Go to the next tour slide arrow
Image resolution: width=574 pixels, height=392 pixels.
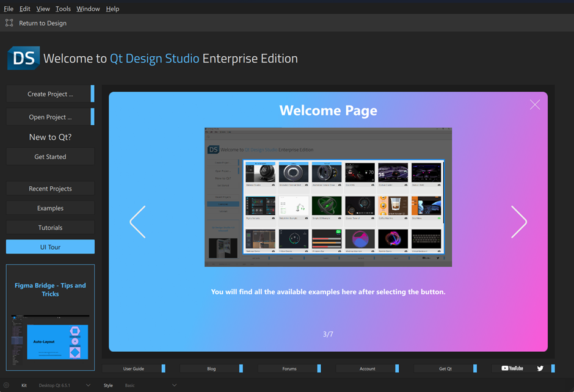[x=518, y=222]
